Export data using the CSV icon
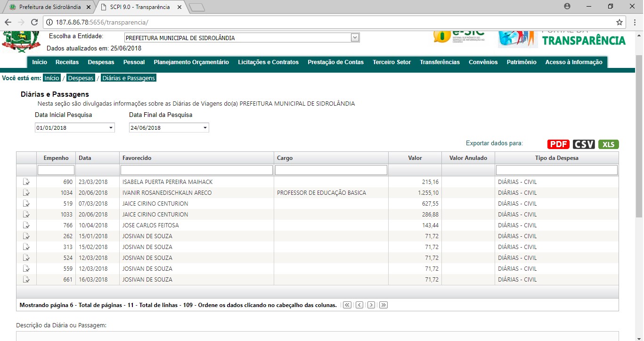This screenshot has width=644, height=341. (584, 144)
